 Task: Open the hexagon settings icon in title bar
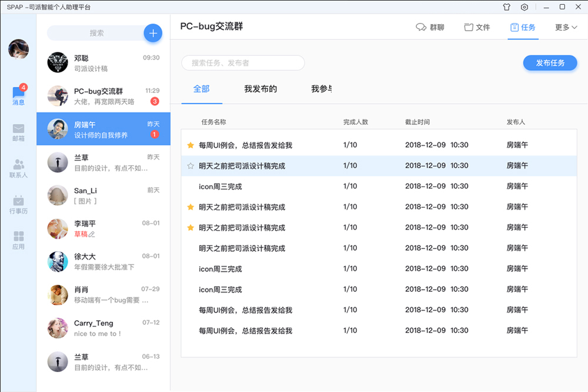point(524,7)
